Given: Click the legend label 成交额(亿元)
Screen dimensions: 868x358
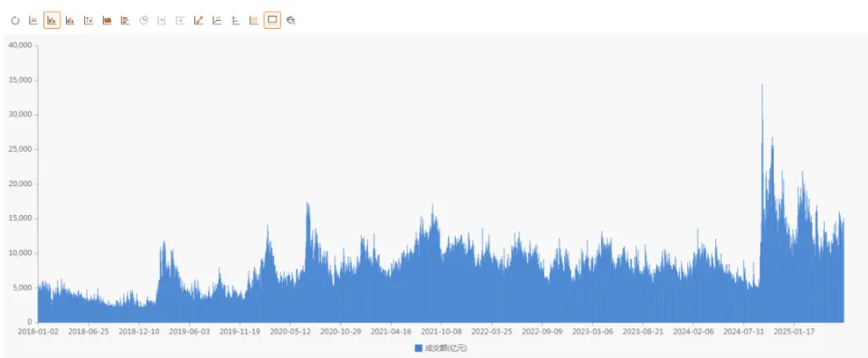Looking at the screenshot, I should click(x=445, y=348).
